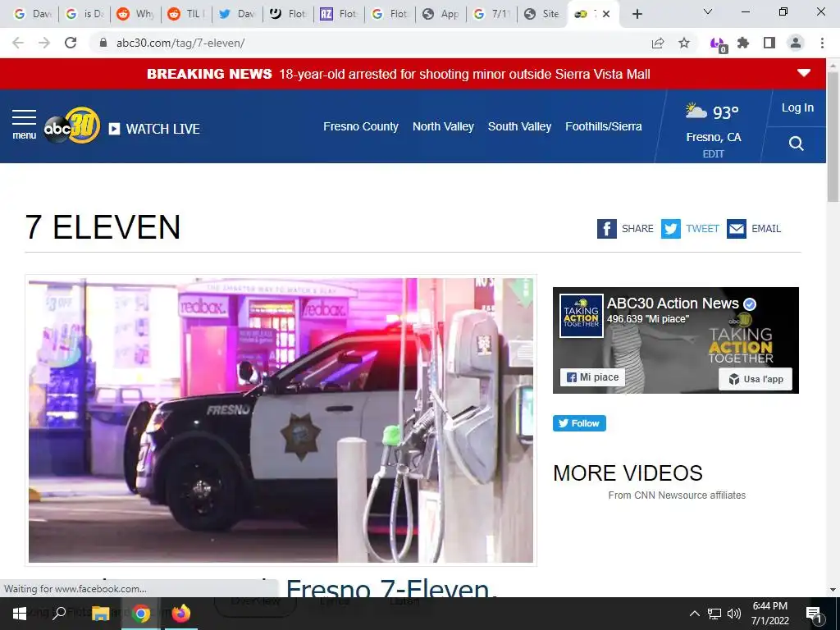Read breaking news about Sierra Vista Mall
Image resolution: width=840 pixels, height=630 pixels.
tap(464, 74)
